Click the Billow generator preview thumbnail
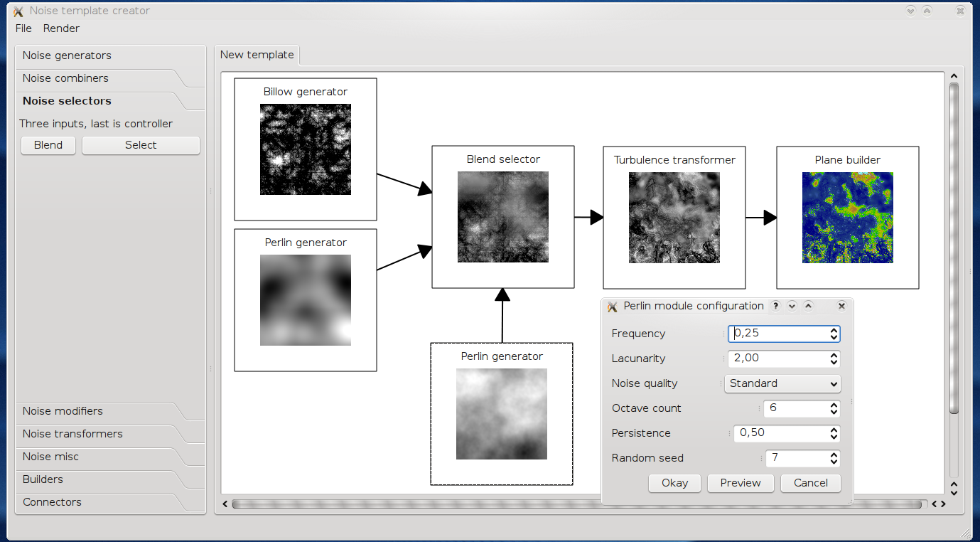This screenshot has height=542, width=980. (x=306, y=149)
